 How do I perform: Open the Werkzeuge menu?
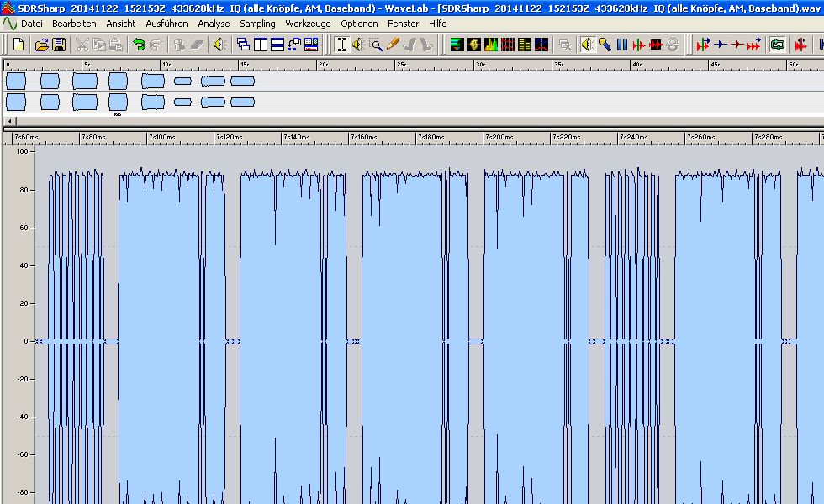pyautogui.click(x=308, y=24)
